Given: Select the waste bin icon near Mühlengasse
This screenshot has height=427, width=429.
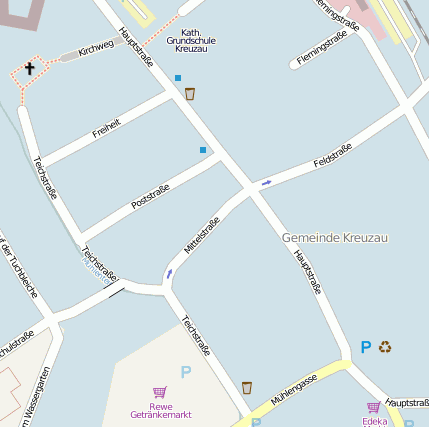Looking at the screenshot, I should [x=247, y=388].
